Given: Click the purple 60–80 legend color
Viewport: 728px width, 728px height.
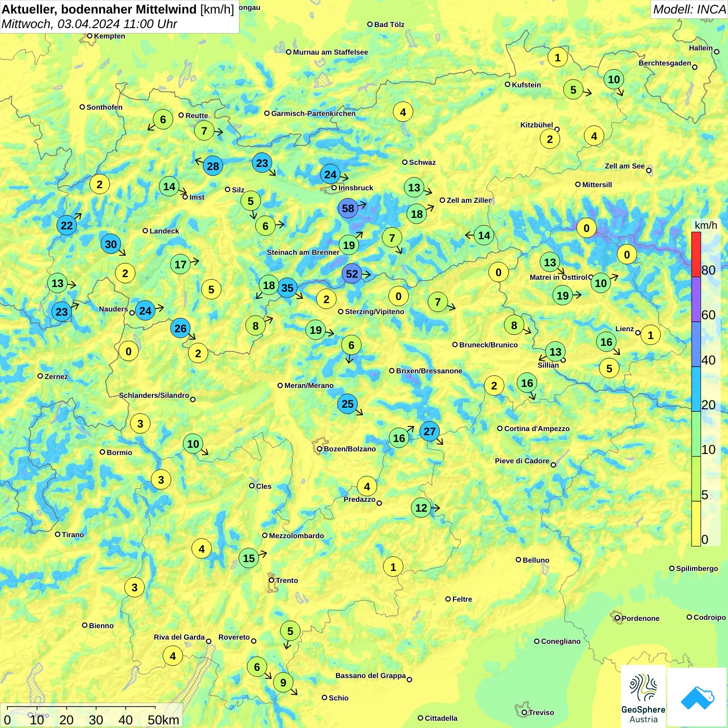Looking at the screenshot, I should 696,299.
